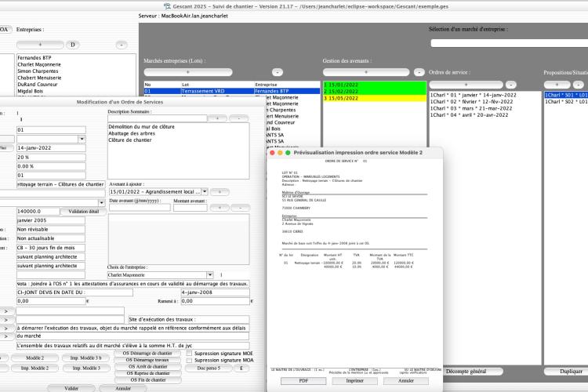
Task: Cancel the Ordre de Services dialog with Annuler
Action: click(x=123, y=389)
